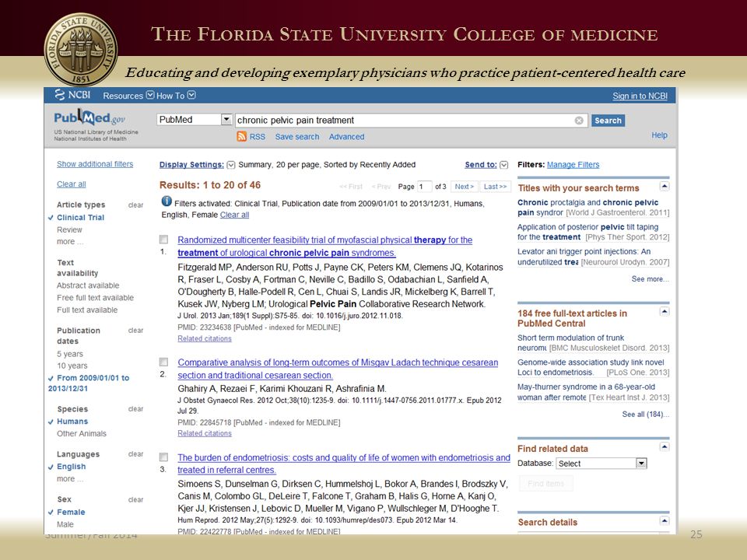Open the burden of endometriosis article
Image resolution: width=747 pixels, height=560 pixels.
tap(344, 464)
